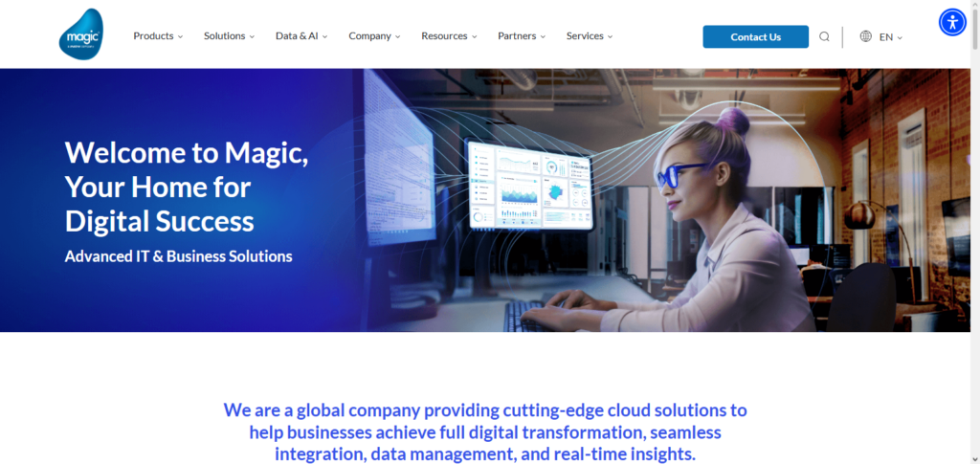Viewport: 980px width, 464px height.
Task: Expand the Partners chevron
Action: click(x=543, y=37)
